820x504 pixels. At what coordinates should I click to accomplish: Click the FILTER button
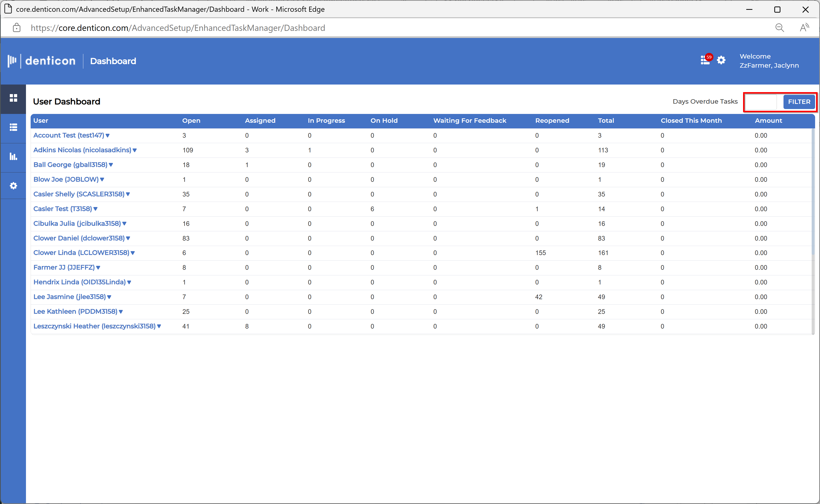[799, 102]
